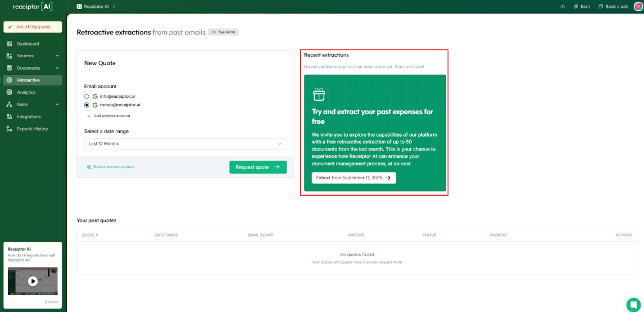Dismiss the Receiptor AI help card
Image resolution: width=644 pixels, height=312 pixels.
(51, 302)
